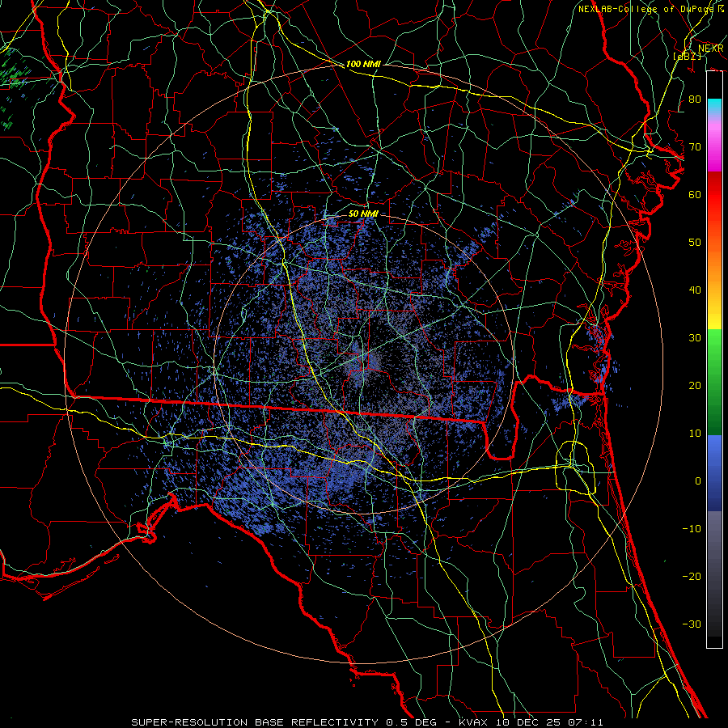Click the blue segment of the color bar
The width and height of the screenshot is (728, 728).
[x=714, y=472]
